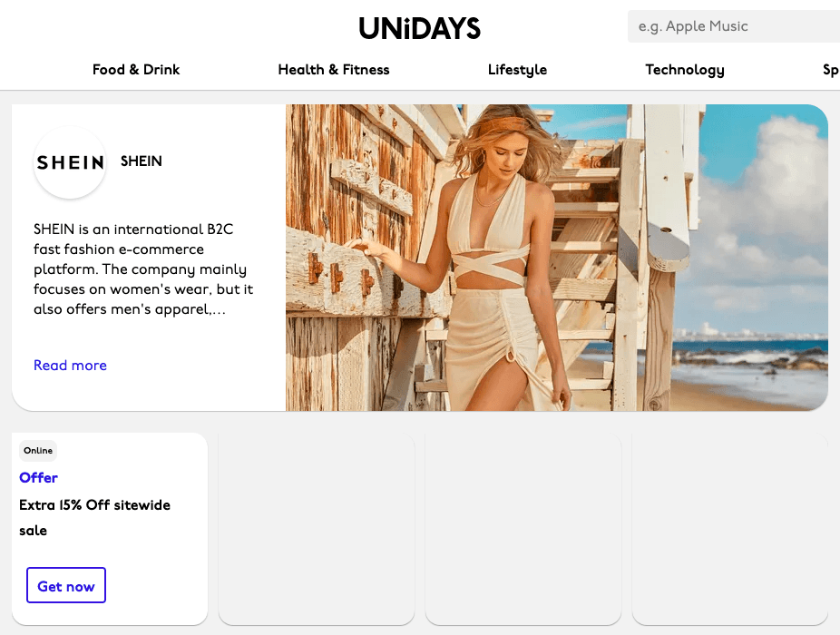Click the blue Offer label
The height and width of the screenshot is (635, 840).
click(39, 477)
